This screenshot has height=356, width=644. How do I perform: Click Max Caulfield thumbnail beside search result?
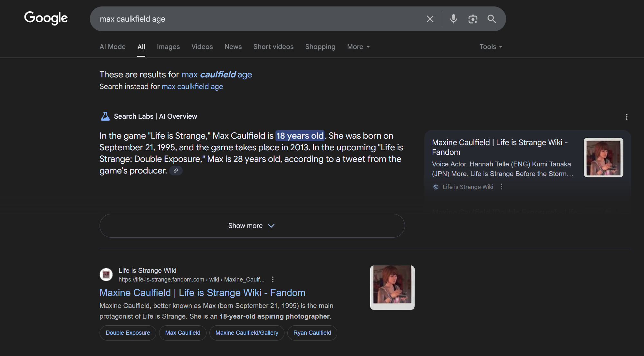pyautogui.click(x=392, y=288)
